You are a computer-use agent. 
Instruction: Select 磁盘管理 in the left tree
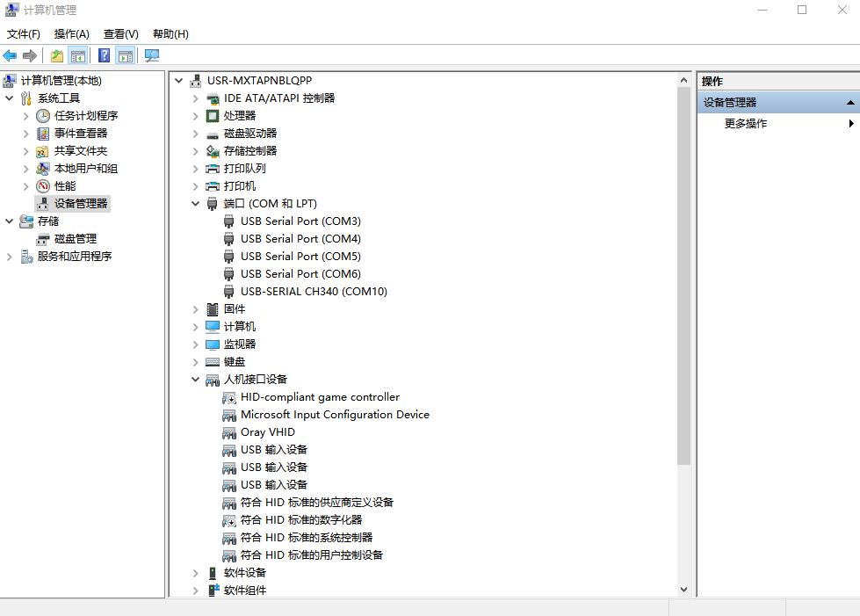click(x=75, y=239)
